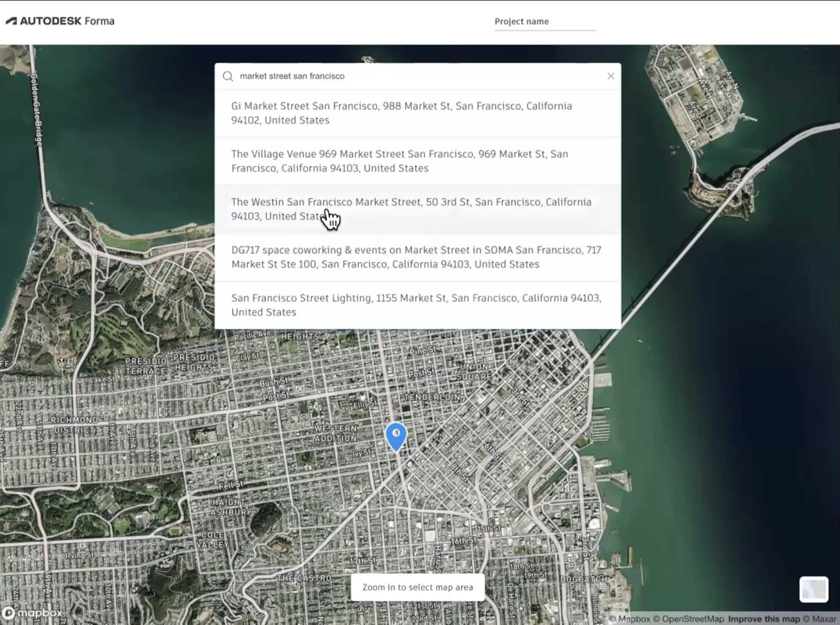
Task: Click the 'RICHMOND DISTRICT' map label
Action: point(74,425)
